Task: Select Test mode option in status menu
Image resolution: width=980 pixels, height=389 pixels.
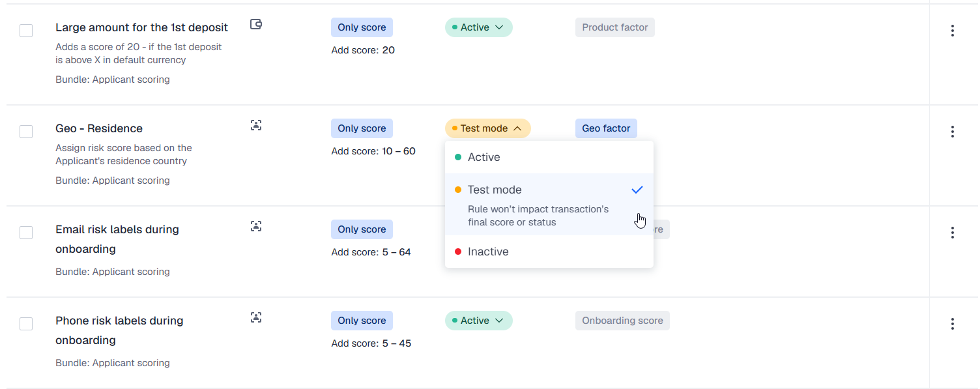Action: click(494, 190)
